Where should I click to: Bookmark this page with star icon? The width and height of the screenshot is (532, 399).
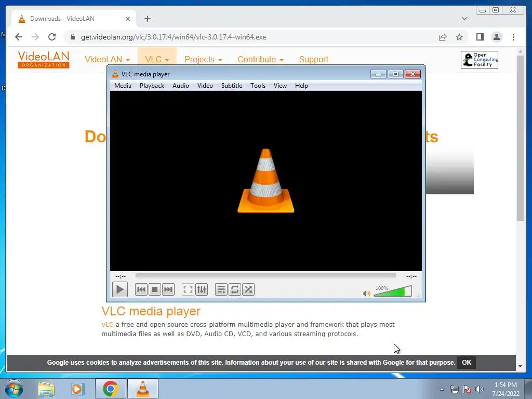pos(459,37)
